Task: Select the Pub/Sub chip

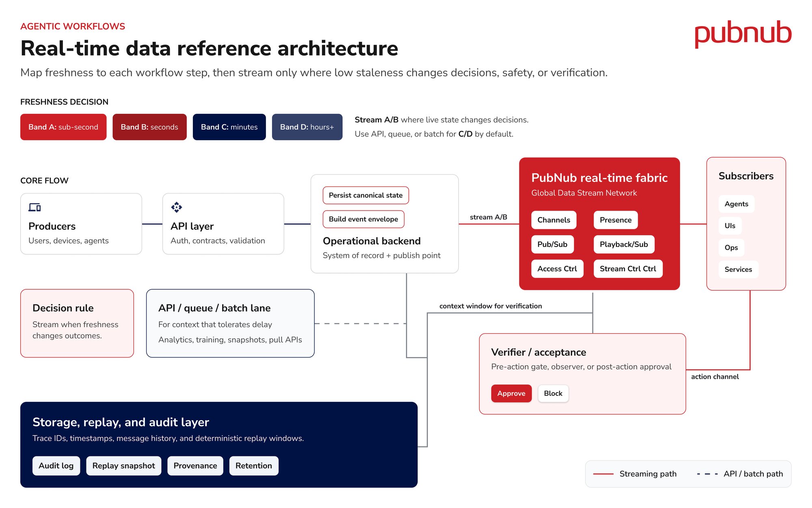Action: pyautogui.click(x=552, y=244)
